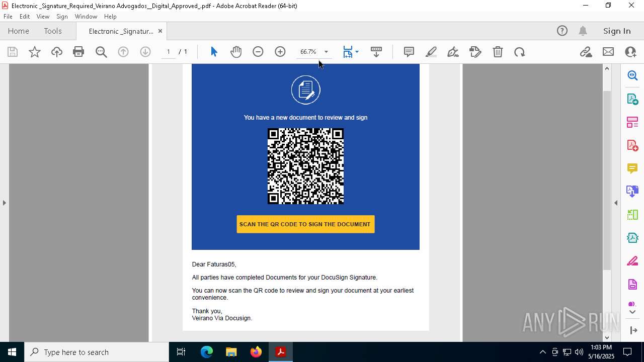
Task: Open the Edit menu
Action: coord(25,16)
